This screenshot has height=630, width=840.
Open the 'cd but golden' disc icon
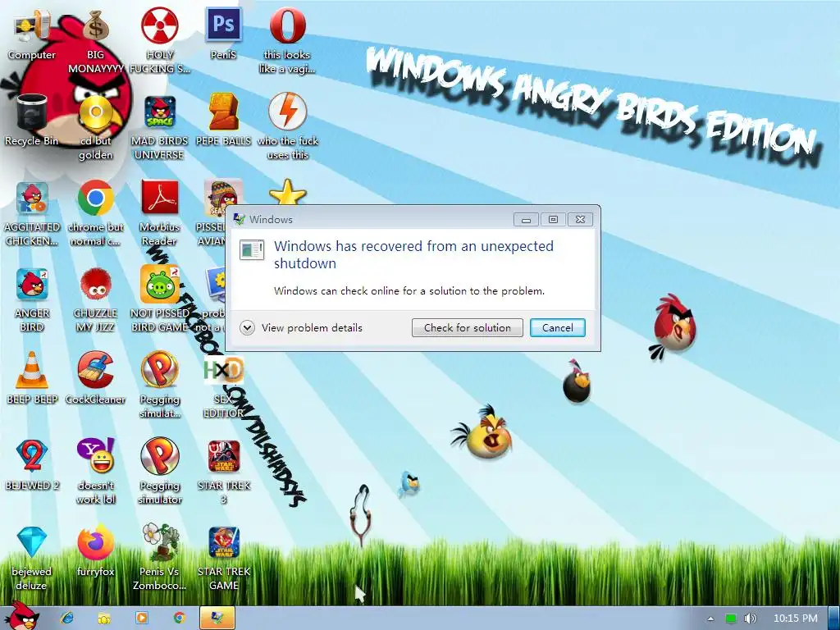96,126
